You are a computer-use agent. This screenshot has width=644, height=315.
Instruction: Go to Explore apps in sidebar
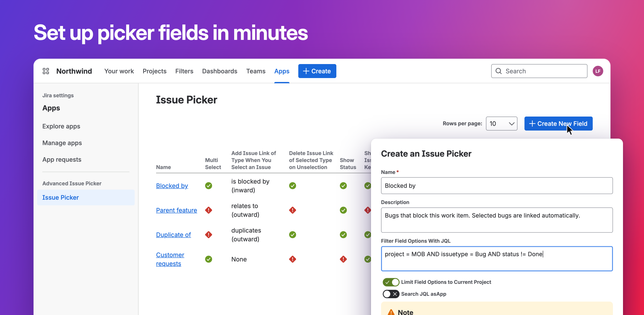click(x=61, y=126)
